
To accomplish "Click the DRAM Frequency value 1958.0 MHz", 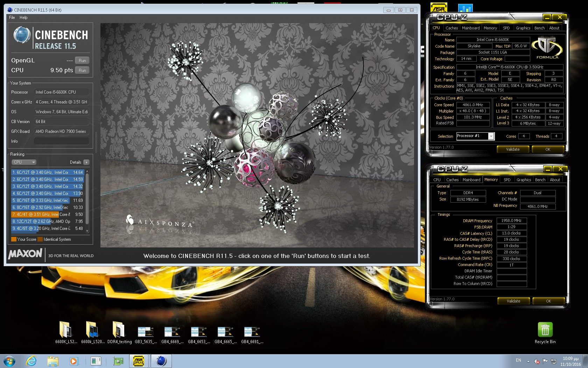I will (511, 221).
